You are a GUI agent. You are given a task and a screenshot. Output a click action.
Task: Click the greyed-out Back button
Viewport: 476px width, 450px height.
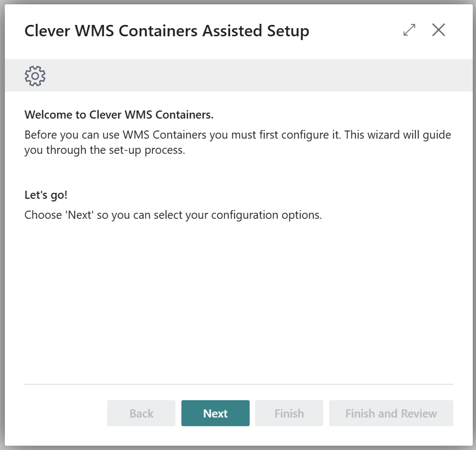click(x=141, y=414)
